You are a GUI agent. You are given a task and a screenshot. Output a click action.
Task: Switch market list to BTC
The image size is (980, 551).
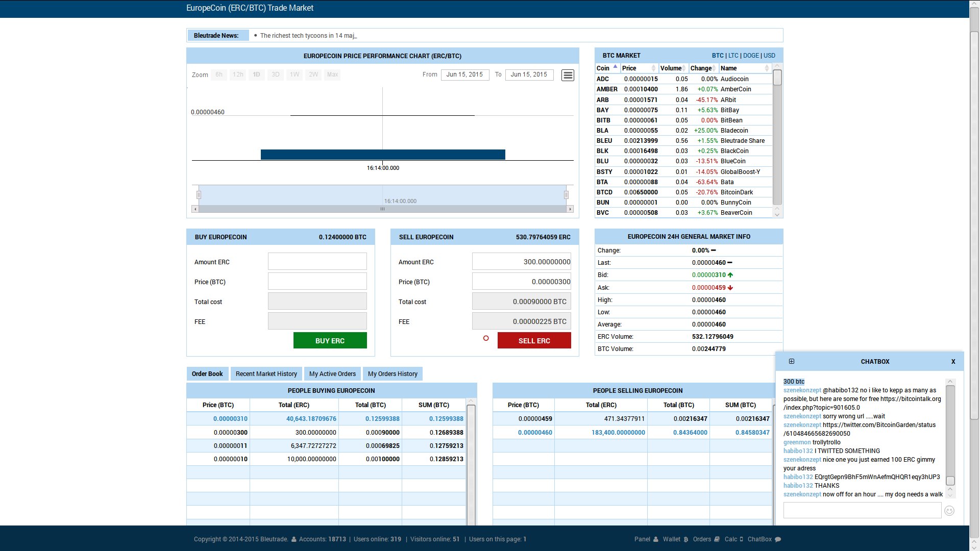tap(718, 56)
